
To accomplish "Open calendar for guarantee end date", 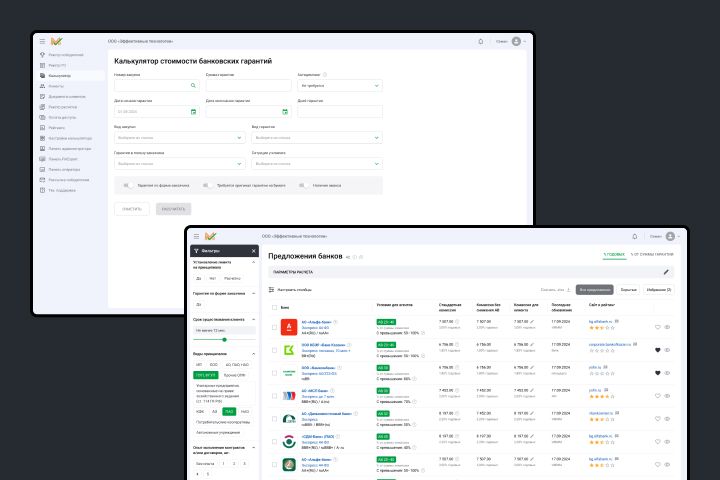I will tap(285, 112).
